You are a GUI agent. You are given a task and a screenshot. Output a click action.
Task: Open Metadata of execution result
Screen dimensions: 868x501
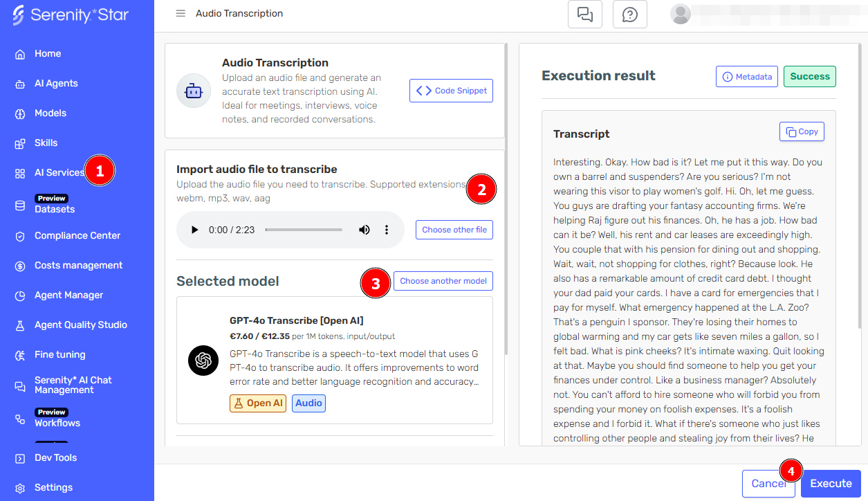(747, 77)
